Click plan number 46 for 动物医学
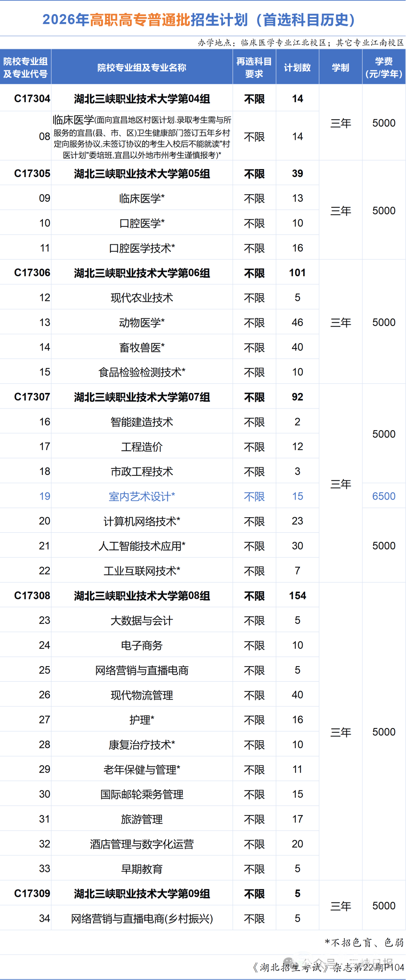 click(297, 322)
